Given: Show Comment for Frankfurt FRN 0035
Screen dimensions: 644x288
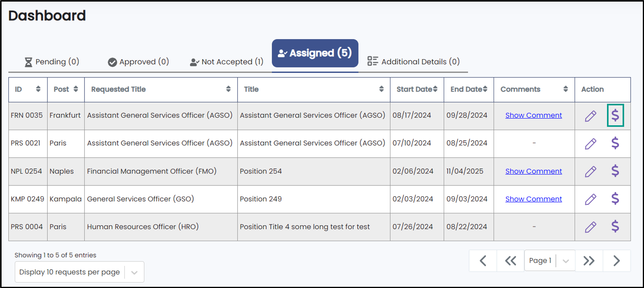Looking at the screenshot, I should tap(533, 115).
